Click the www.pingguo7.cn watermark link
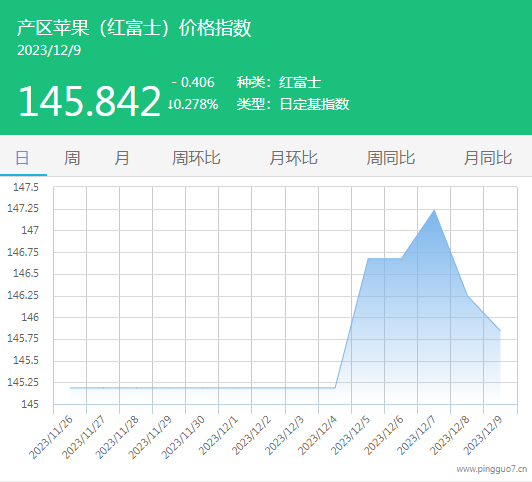The image size is (532, 482). [492, 469]
